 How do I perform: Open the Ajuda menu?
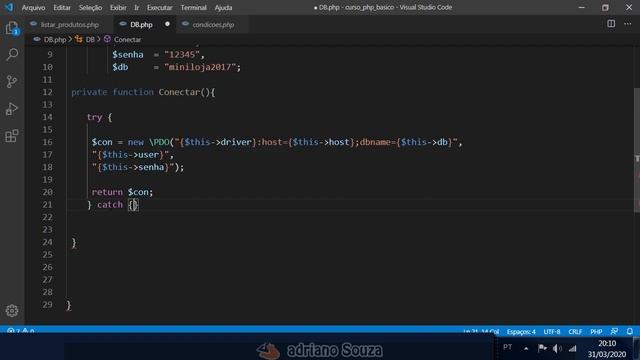(223, 7)
